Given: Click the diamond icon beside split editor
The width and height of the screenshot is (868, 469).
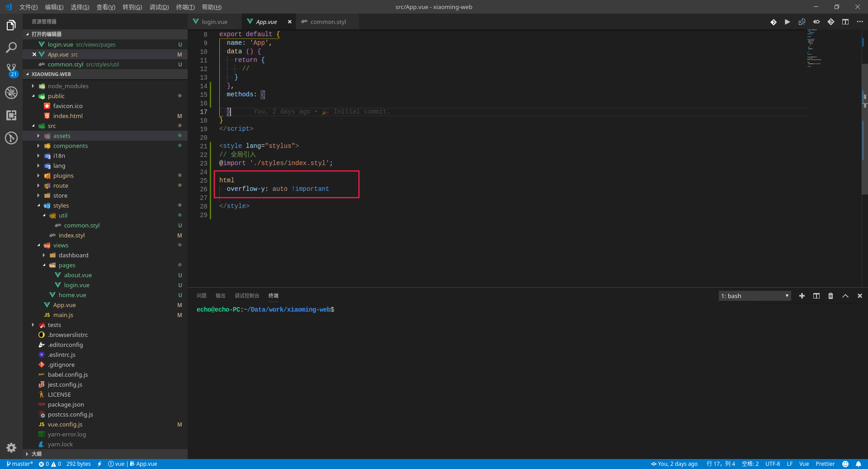Looking at the screenshot, I should coord(831,22).
